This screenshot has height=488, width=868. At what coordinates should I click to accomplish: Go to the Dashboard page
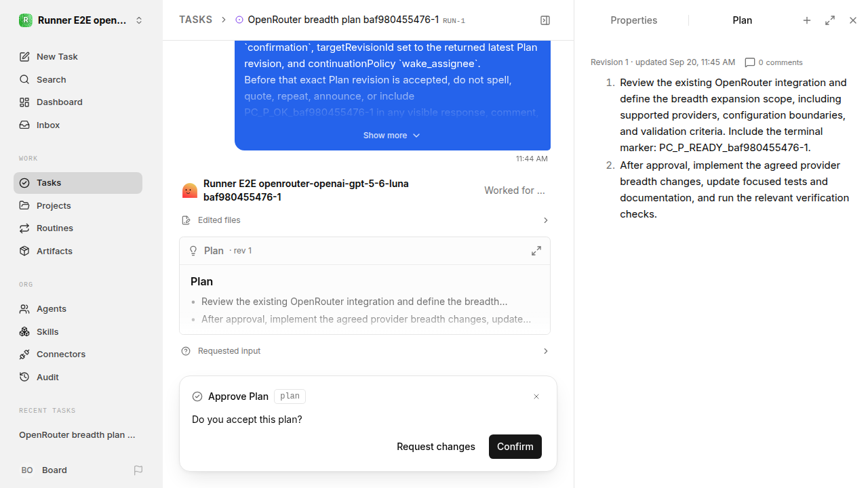pos(78,102)
